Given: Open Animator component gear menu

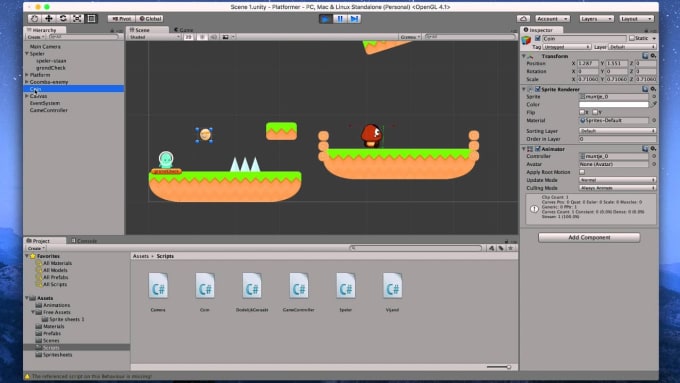Looking at the screenshot, I should point(653,149).
